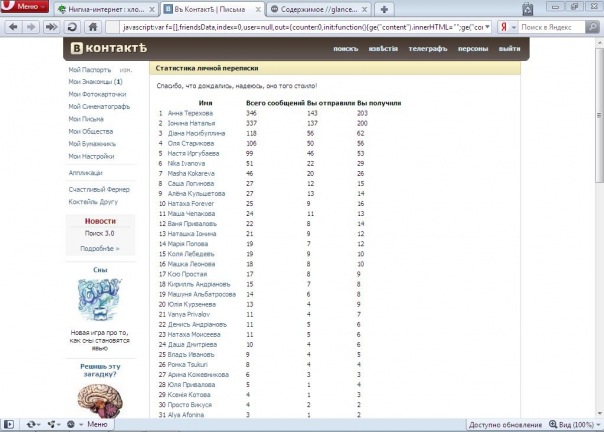
Task: Click the Поиск в Яндекс search field
Action: coord(551,27)
